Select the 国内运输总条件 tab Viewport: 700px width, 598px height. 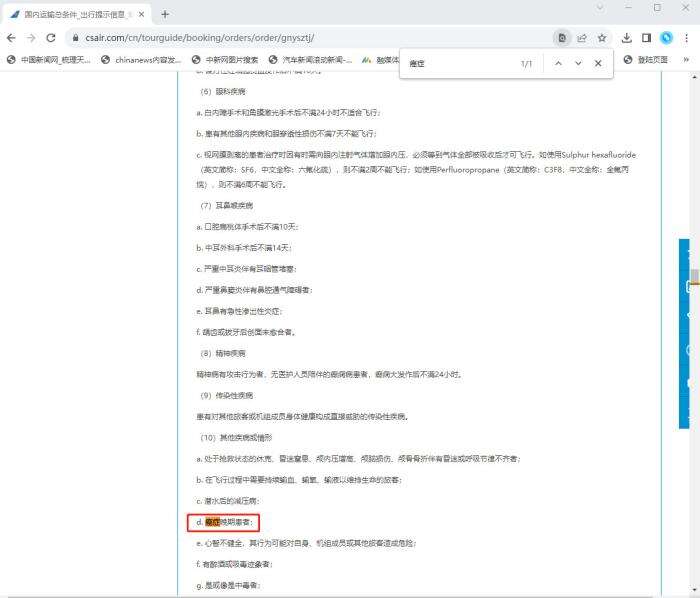[x=75, y=14]
